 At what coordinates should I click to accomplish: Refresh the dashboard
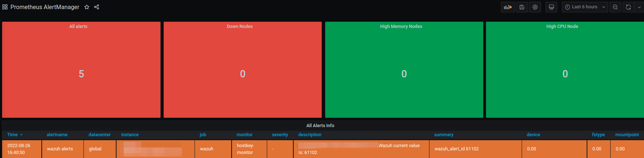(x=628, y=7)
